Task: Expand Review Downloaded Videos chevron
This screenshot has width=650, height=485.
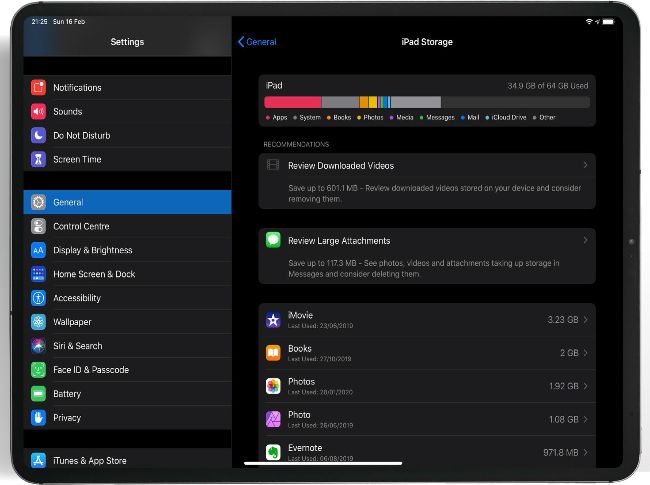Action: click(x=585, y=165)
